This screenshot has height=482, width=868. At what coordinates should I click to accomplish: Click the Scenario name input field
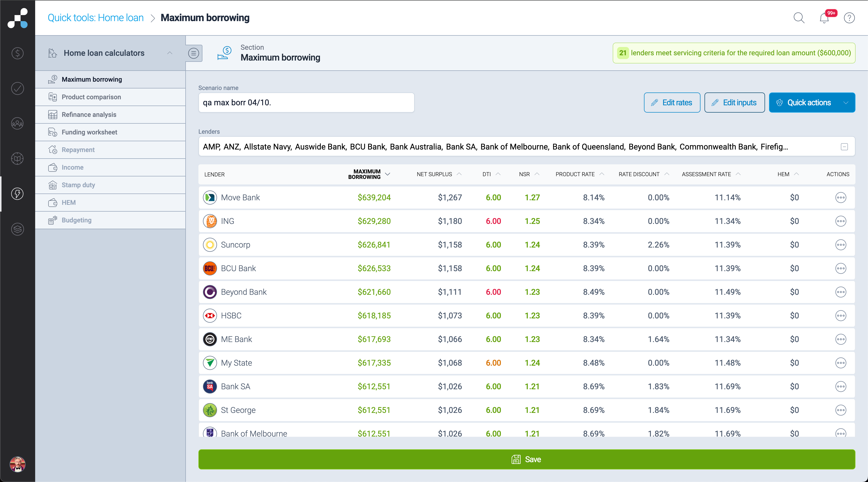(306, 103)
